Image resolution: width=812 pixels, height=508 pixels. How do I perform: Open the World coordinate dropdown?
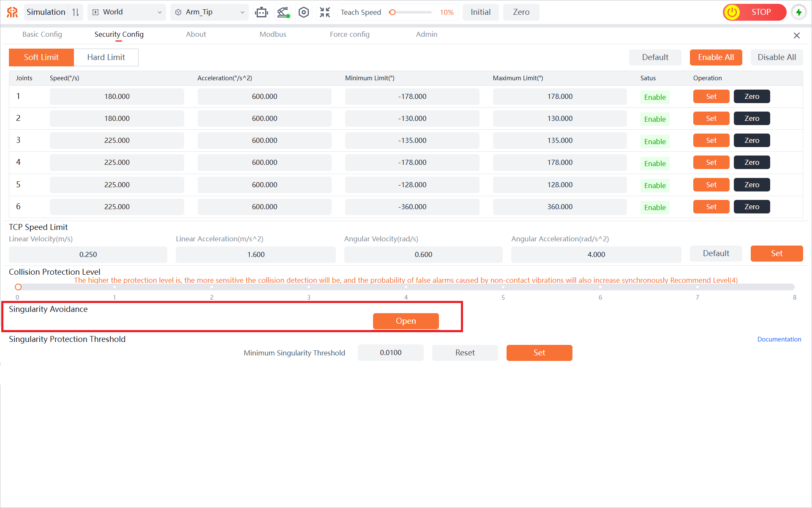click(x=127, y=12)
